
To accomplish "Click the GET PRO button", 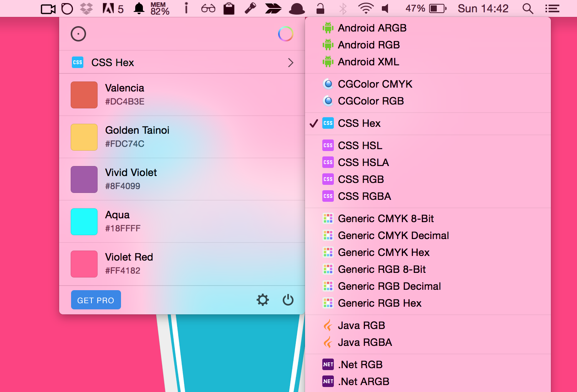I will click(x=96, y=300).
